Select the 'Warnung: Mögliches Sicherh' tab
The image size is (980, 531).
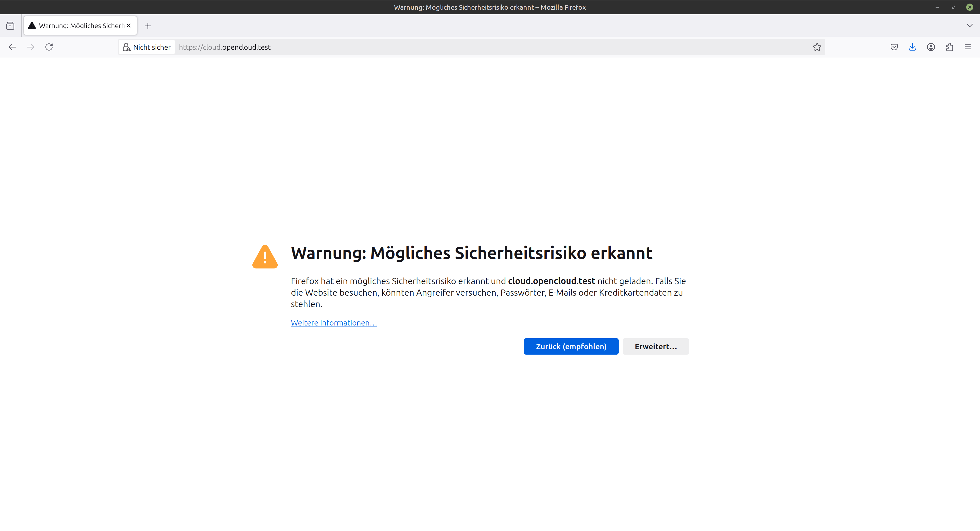pyautogui.click(x=80, y=26)
